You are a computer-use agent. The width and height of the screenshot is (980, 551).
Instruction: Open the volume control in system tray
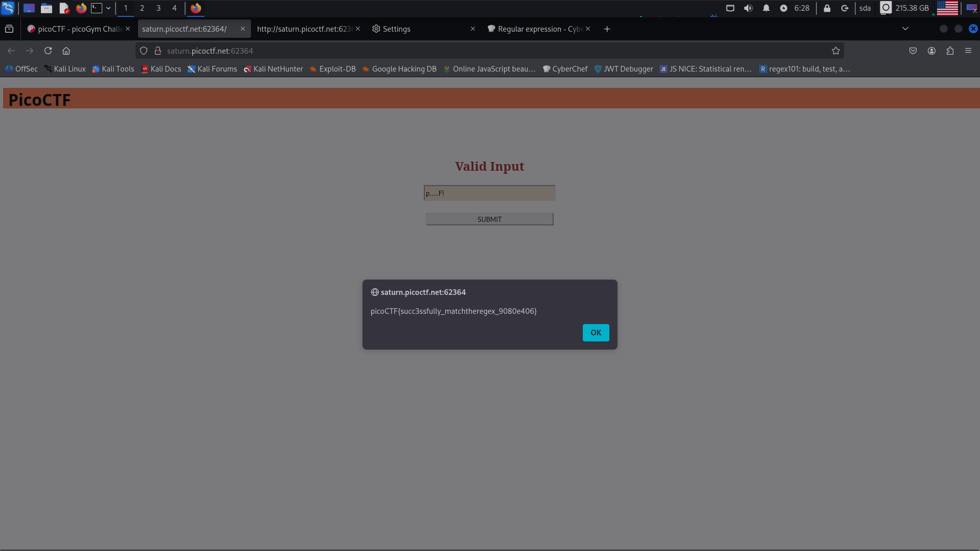(748, 8)
